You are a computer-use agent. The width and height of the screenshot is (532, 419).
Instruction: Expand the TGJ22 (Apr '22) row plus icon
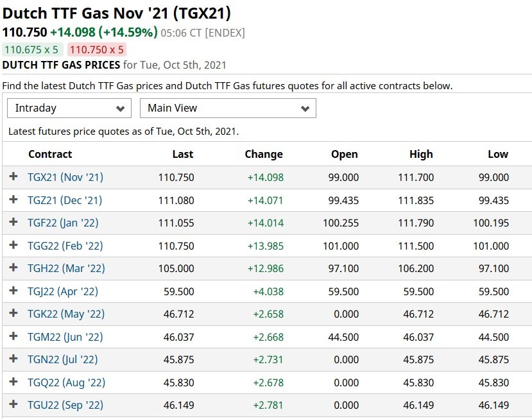13,291
